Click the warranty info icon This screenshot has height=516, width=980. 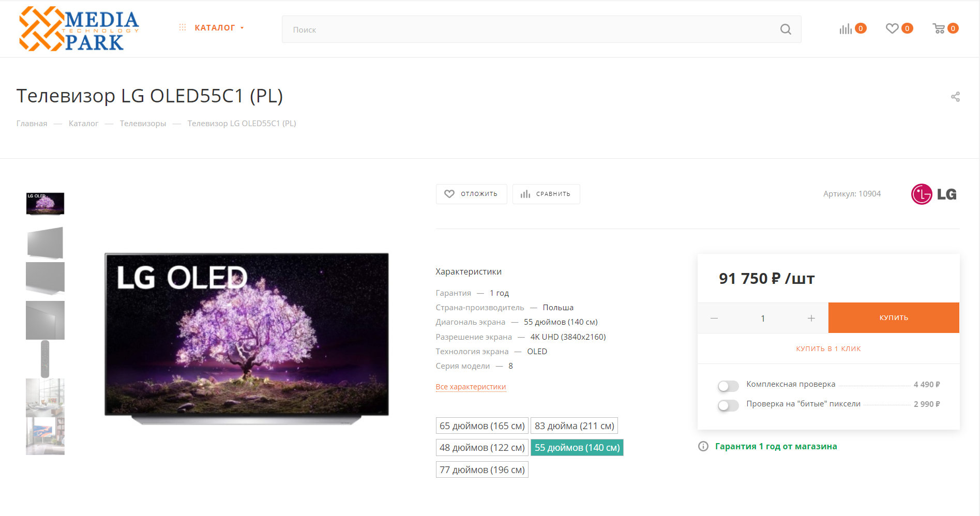(x=703, y=446)
